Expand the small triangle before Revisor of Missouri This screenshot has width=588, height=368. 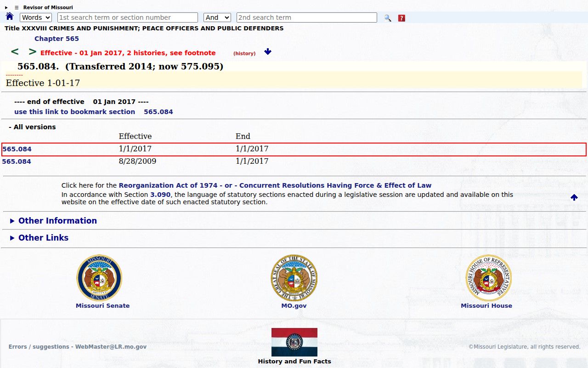[x=6, y=7]
